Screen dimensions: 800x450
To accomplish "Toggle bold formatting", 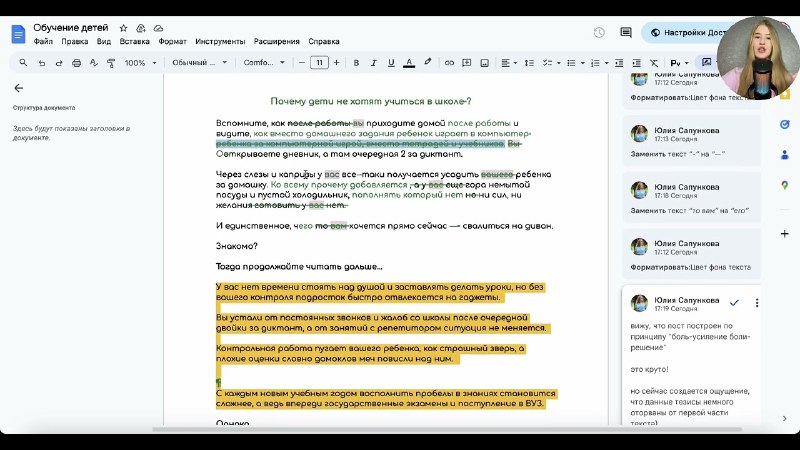I will [356, 63].
